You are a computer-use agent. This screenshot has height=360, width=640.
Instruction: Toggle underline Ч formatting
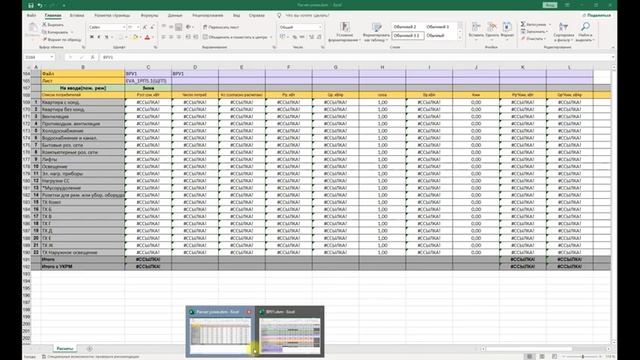click(107, 37)
